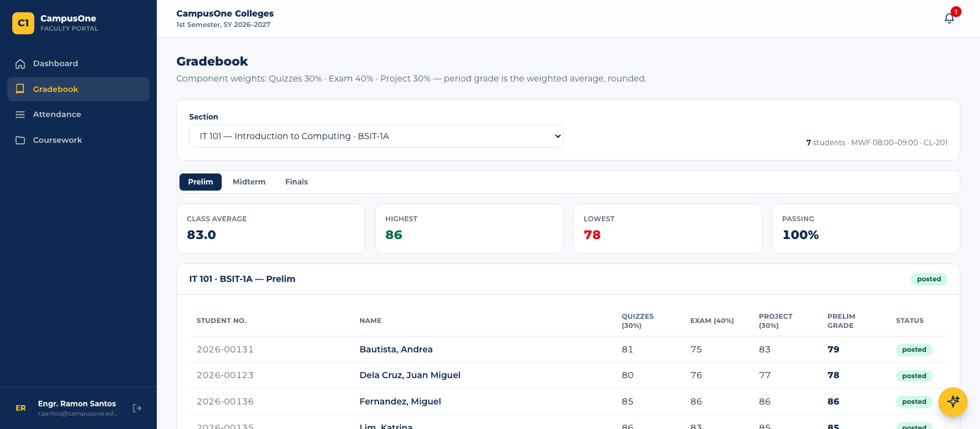This screenshot has height=429, width=980.
Task: Click Bautista's quiz score 81
Action: 627,349
